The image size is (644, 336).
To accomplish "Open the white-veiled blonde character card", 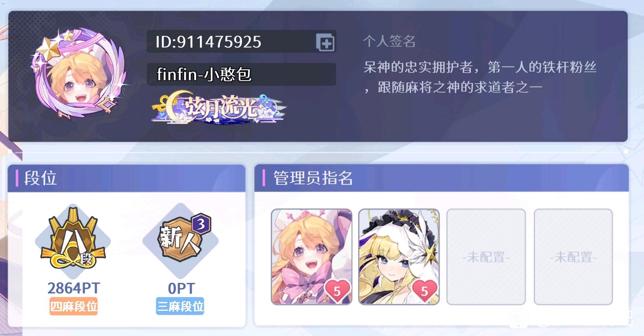I will 399,257.
